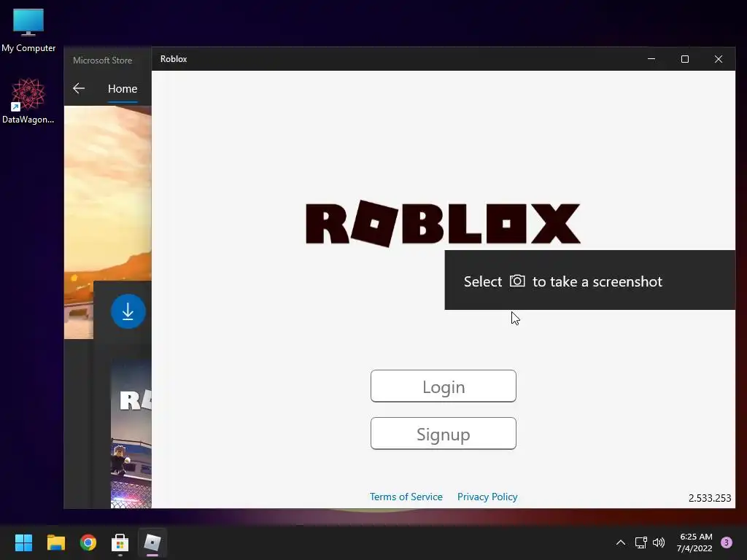Click the desert banner image in Microsoft Store
This screenshot has width=747, height=560.
point(108,193)
